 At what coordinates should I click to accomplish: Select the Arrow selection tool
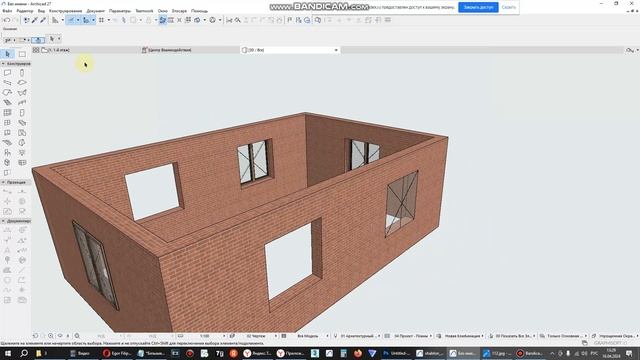(7, 54)
